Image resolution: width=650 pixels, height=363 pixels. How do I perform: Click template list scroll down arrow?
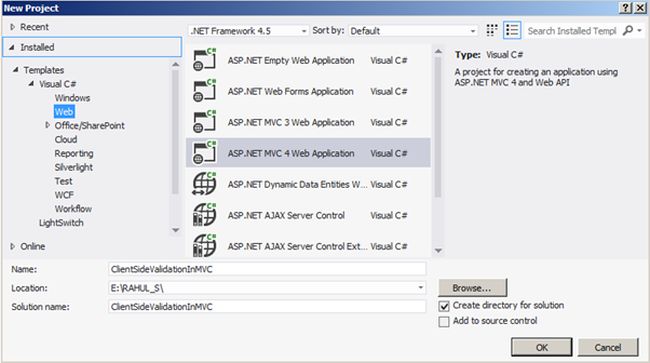pyautogui.click(x=438, y=250)
